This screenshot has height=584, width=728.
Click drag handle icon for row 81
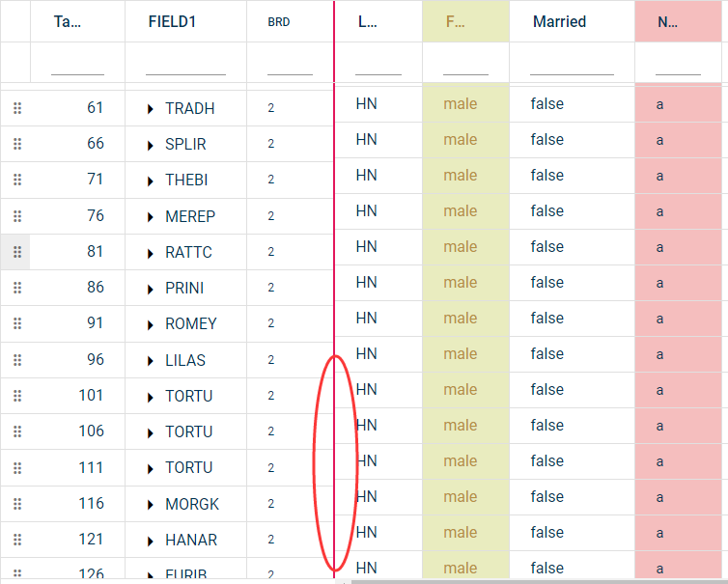click(16, 252)
